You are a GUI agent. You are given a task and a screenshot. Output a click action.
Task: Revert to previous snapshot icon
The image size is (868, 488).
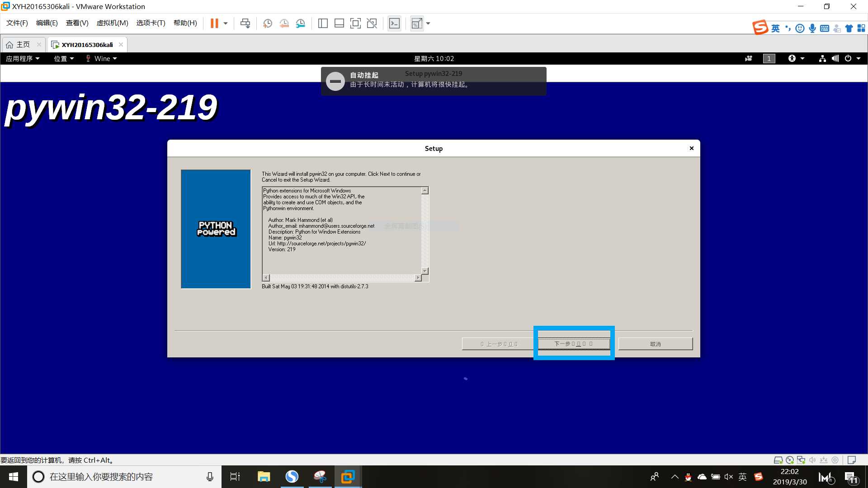[x=284, y=23]
